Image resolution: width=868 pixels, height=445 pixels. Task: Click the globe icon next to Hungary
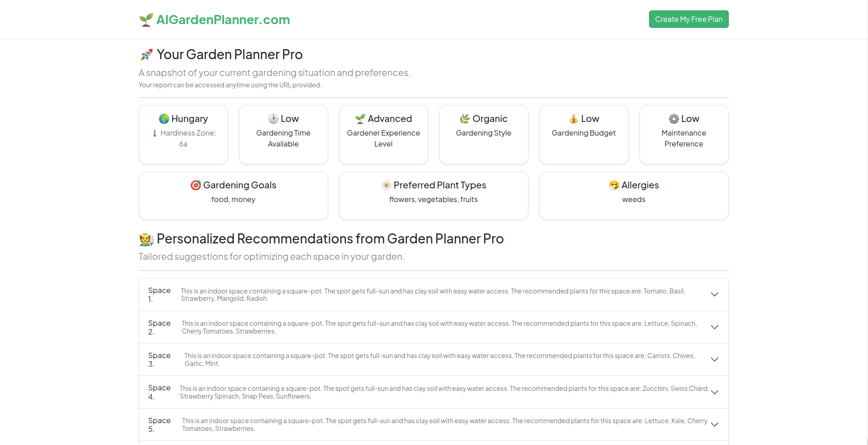[164, 119]
